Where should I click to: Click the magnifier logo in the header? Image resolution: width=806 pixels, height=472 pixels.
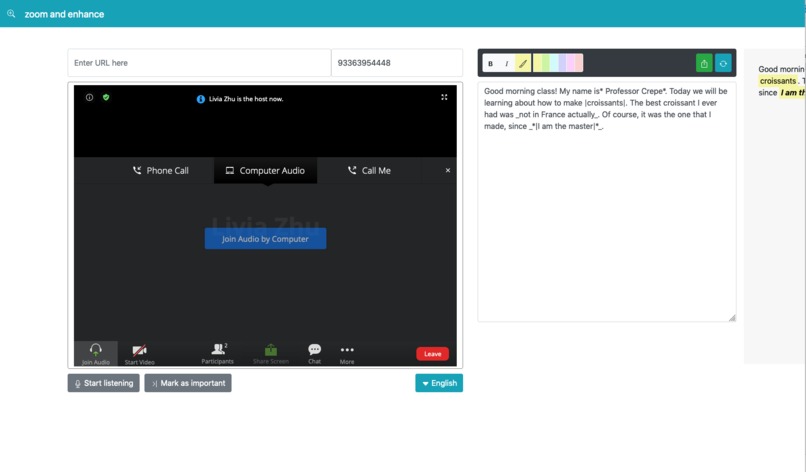pos(11,14)
